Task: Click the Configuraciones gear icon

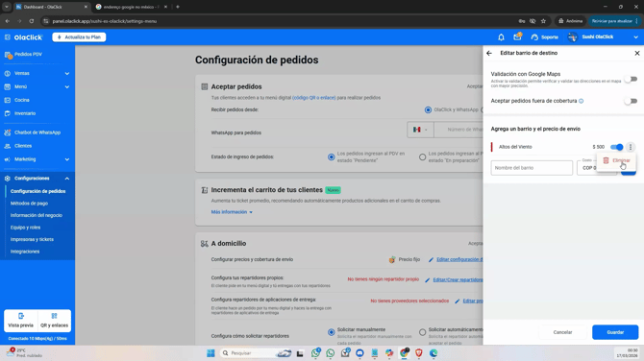Action: pyautogui.click(x=8, y=179)
